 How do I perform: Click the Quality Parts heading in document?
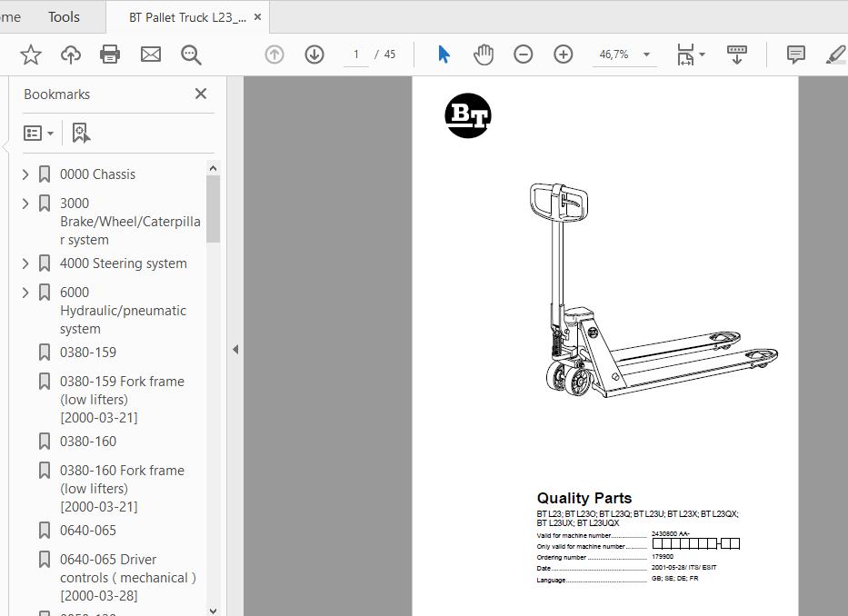tap(584, 498)
